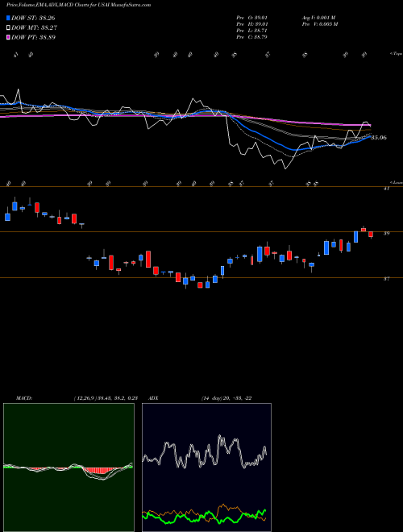Click the 41 price axis label
The height and width of the screenshot is (532, 403).
coord(386,189)
